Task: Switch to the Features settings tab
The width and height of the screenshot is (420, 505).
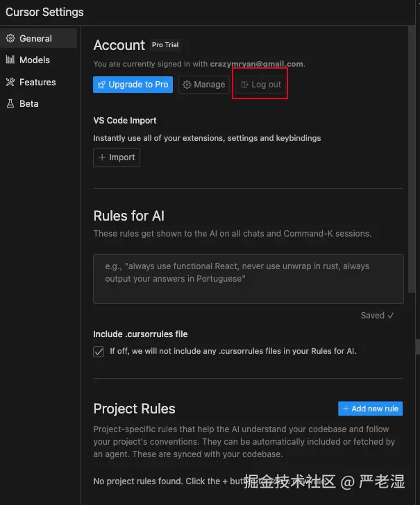Action: (37, 82)
